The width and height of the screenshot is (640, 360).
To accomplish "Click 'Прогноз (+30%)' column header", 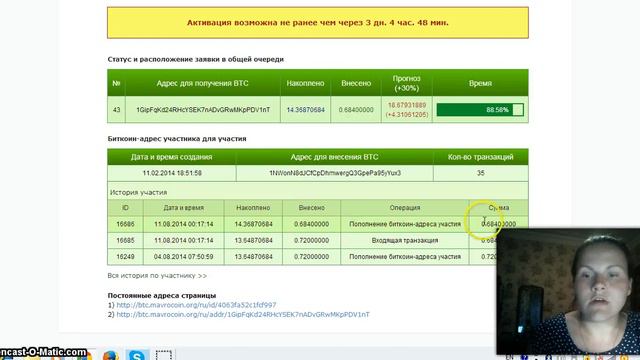I will point(407,83).
